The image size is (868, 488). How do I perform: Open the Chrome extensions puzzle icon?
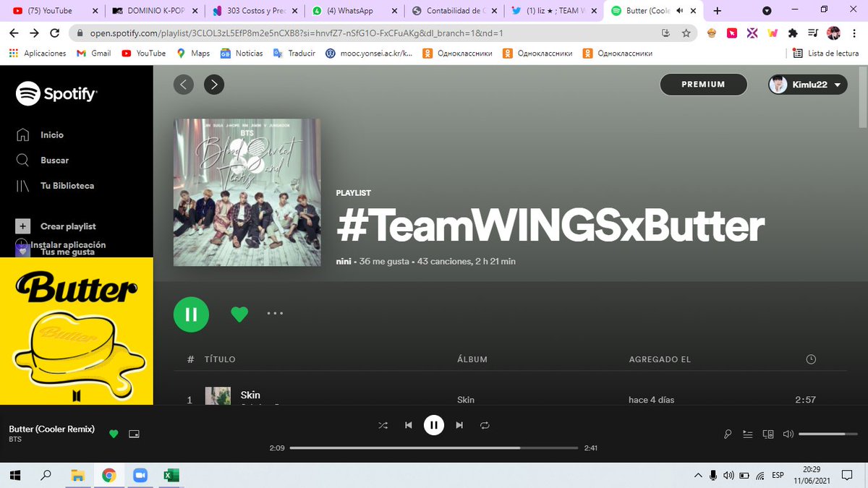tap(793, 33)
